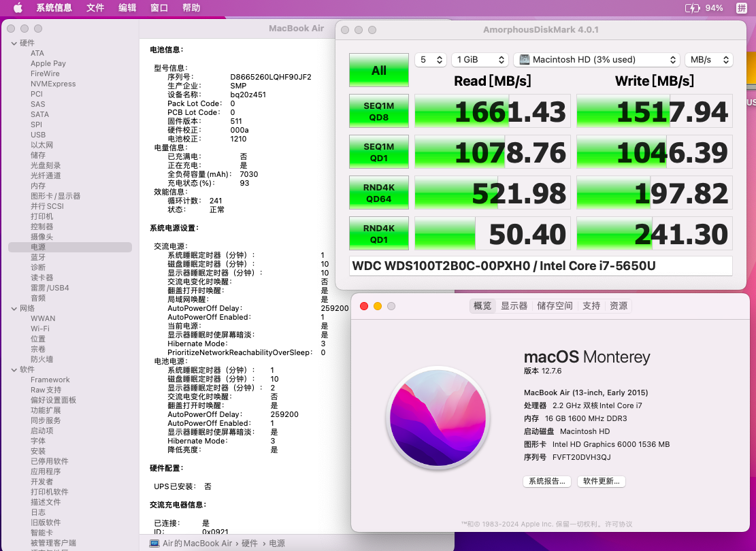Click the serial number D8665260LQHF90JF2
756x551 pixels.
[270, 77]
